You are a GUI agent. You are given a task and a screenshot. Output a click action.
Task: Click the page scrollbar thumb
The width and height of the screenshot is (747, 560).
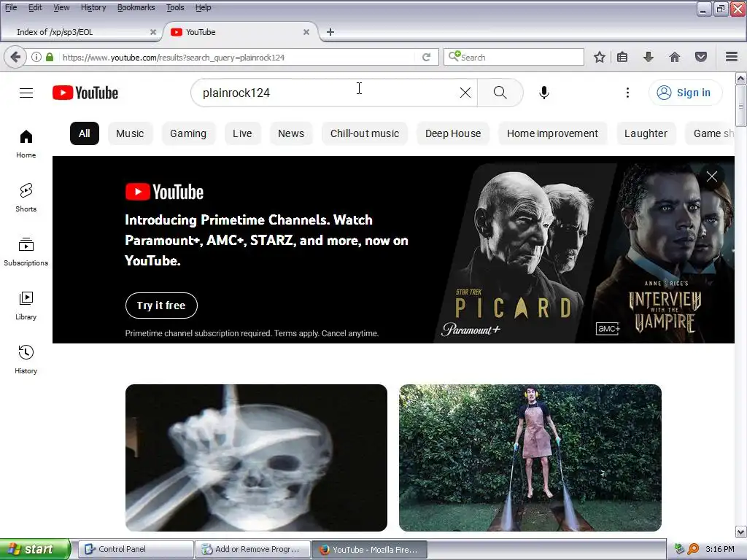(741, 106)
